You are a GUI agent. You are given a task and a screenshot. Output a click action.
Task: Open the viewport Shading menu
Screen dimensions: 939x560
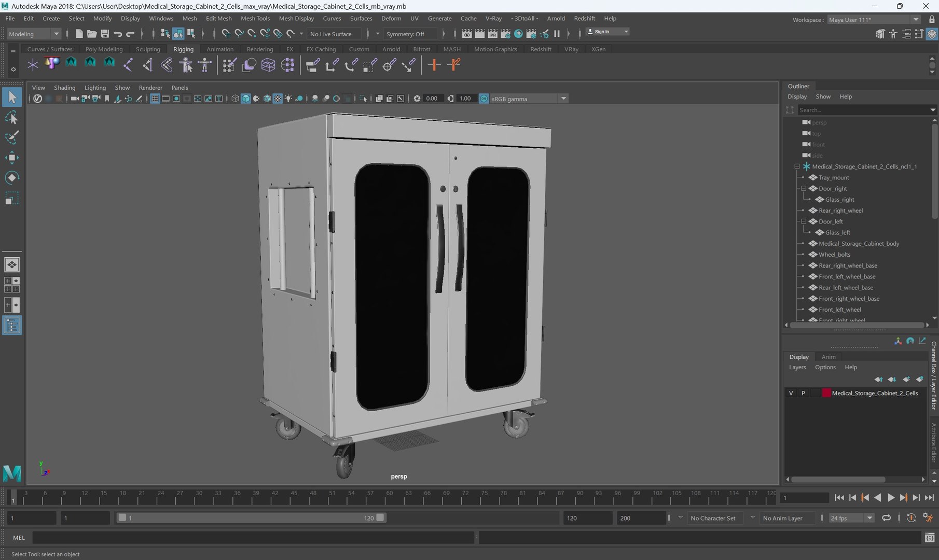tap(64, 88)
